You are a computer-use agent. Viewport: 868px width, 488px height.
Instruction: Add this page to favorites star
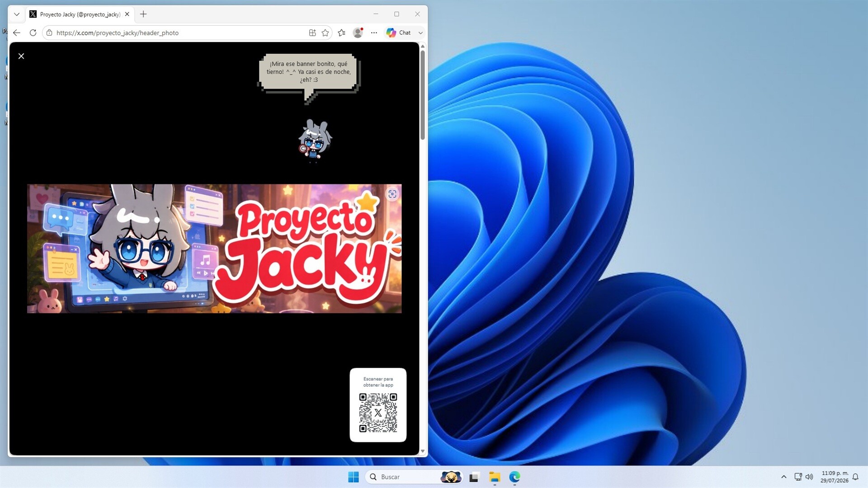[x=325, y=33]
